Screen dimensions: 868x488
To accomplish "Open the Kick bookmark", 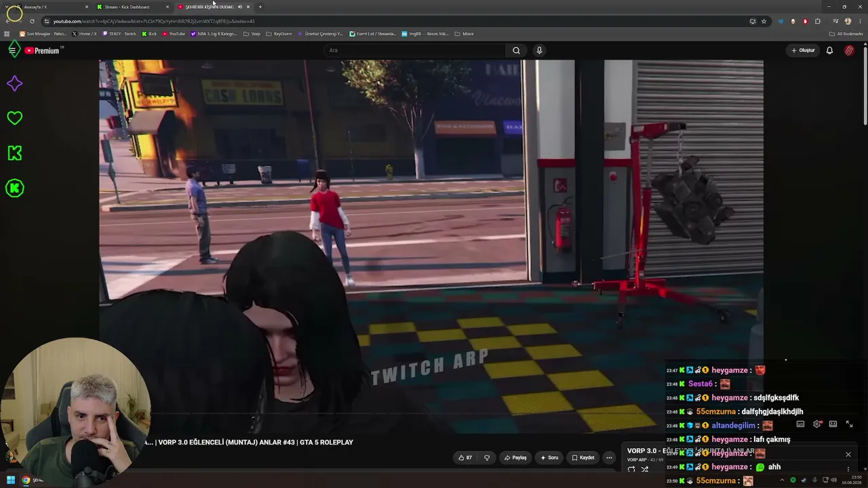I will [x=149, y=34].
